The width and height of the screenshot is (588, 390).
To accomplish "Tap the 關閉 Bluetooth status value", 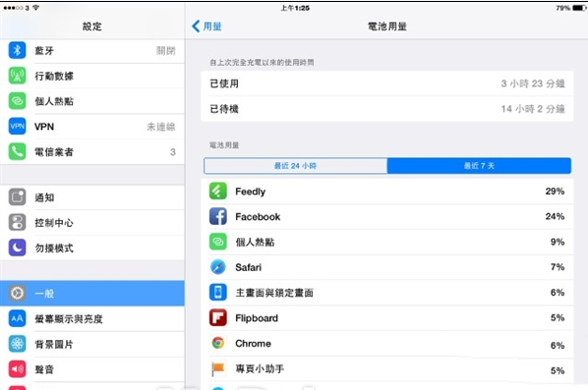I will coord(166,50).
